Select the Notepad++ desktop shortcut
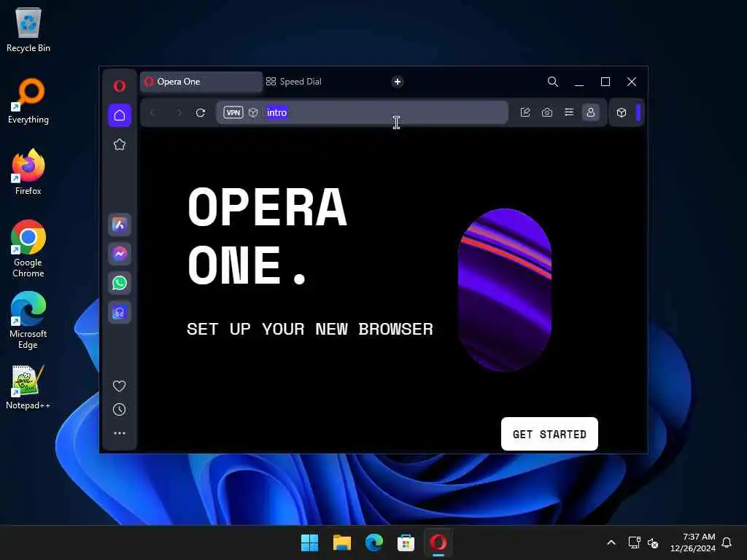The image size is (747, 560). 28,387
